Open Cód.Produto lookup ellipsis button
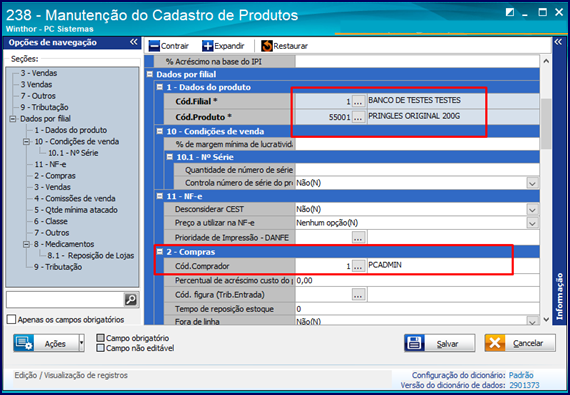570x395 pixels. (358, 117)
